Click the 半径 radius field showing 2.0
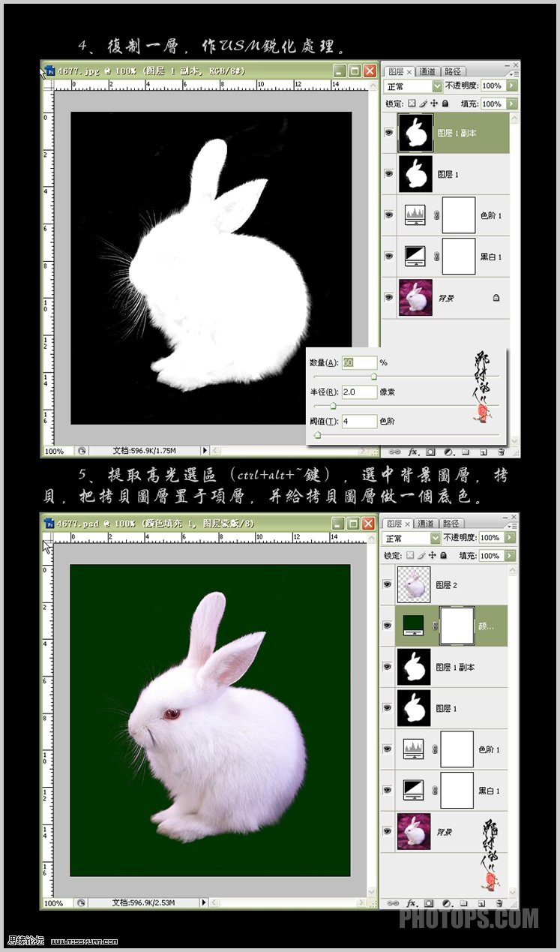This screenshot has width=560, height=952. click(x=359, y=392)
